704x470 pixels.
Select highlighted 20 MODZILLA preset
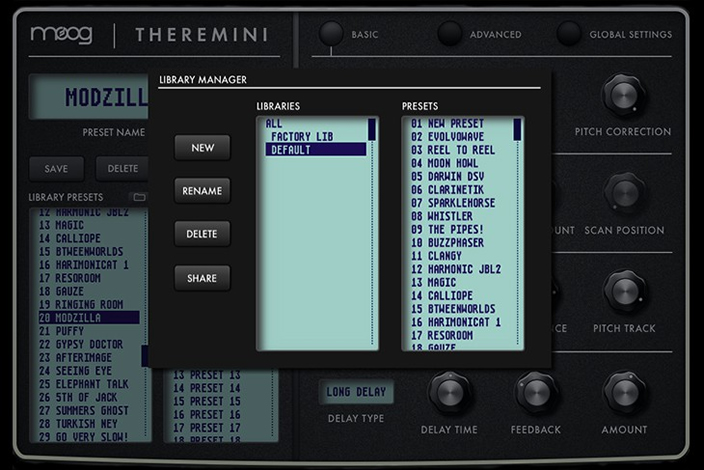point(89,318)
